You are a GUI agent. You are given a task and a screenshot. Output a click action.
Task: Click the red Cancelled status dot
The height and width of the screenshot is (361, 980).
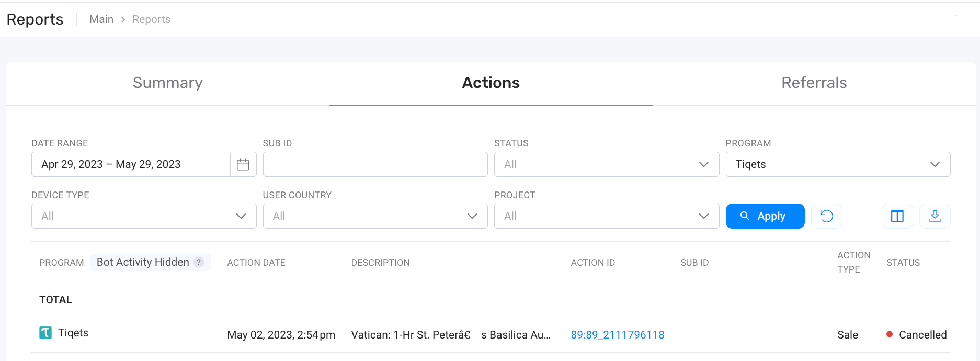point(889,334)
